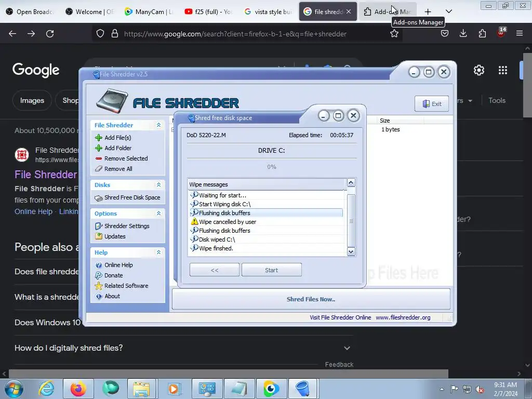Open the Firefox downloads panel

click(x=463, y=34)
